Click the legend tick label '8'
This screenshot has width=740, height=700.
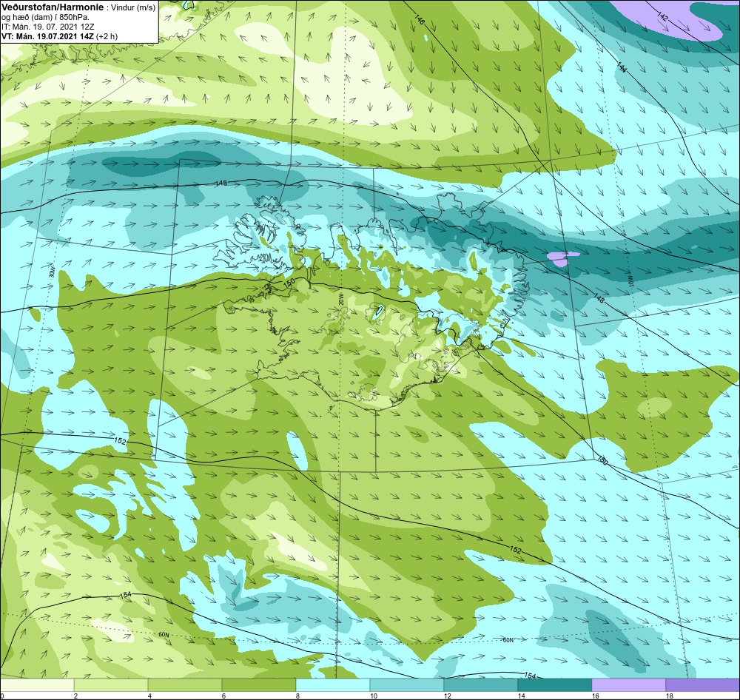(x=297, y=696)
